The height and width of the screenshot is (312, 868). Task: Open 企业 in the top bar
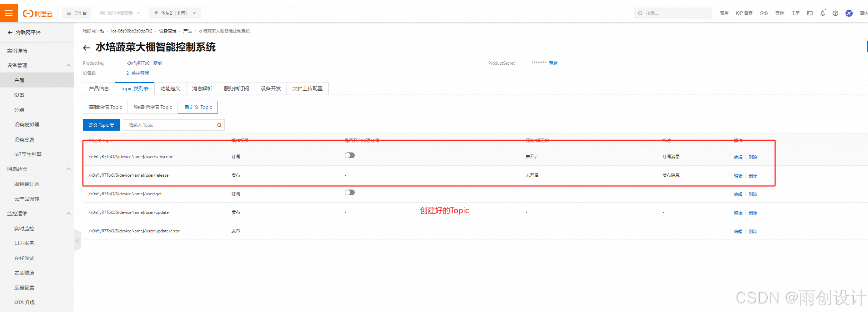pos(764,13)
